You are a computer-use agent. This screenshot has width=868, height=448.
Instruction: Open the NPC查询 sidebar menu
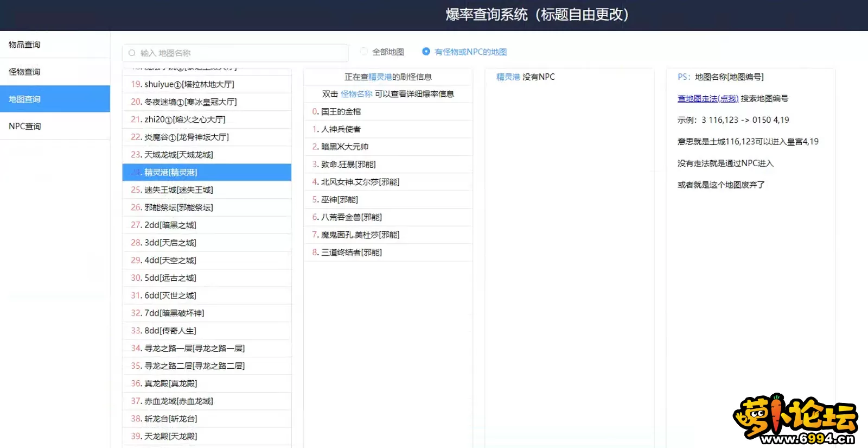click(x=55, y=126)
